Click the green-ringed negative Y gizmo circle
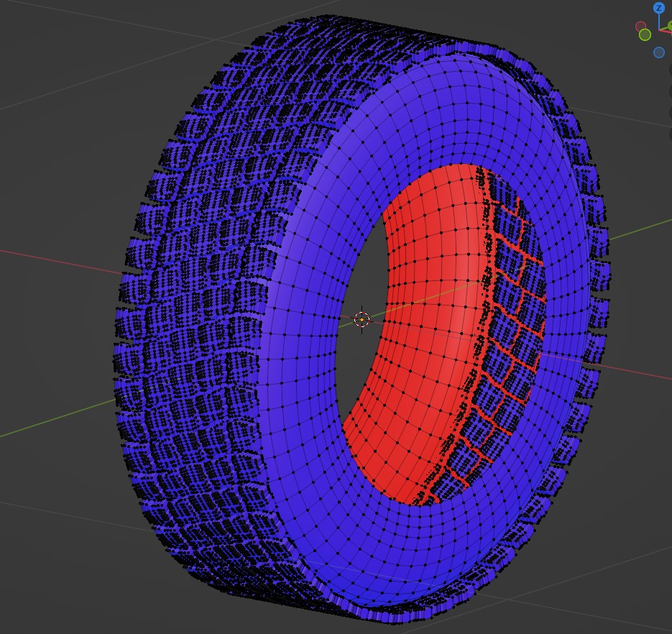 (x=645, y=35)
